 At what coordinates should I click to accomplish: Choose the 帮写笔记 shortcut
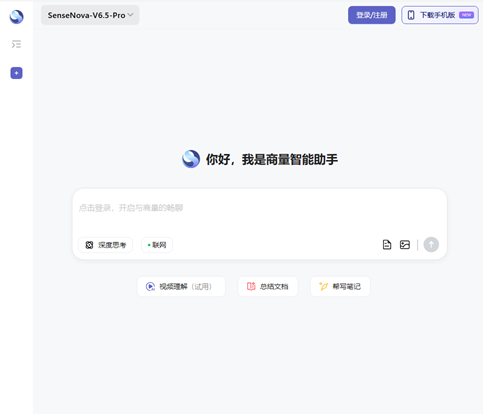[x=340, y=287]
